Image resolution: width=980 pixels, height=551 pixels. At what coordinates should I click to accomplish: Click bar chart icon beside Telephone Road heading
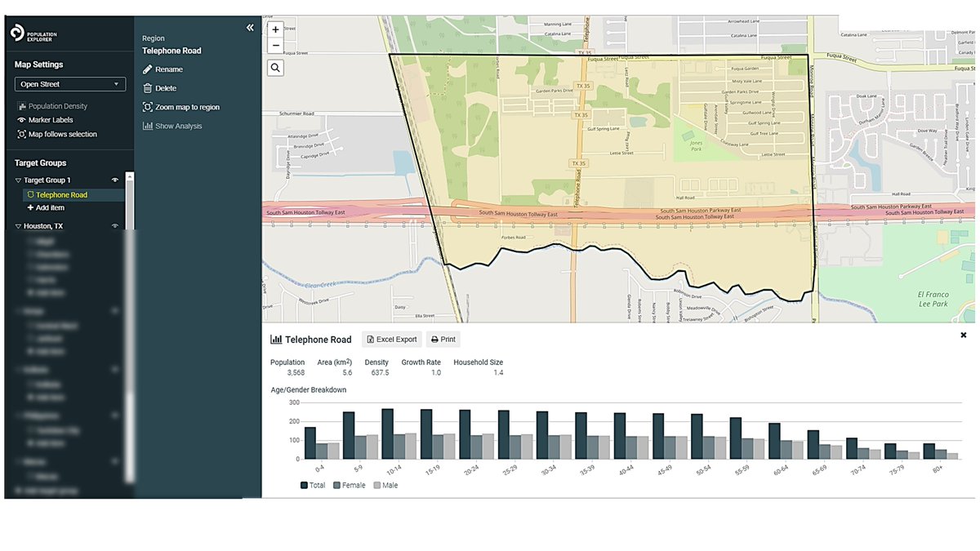(x=276, y=340)
